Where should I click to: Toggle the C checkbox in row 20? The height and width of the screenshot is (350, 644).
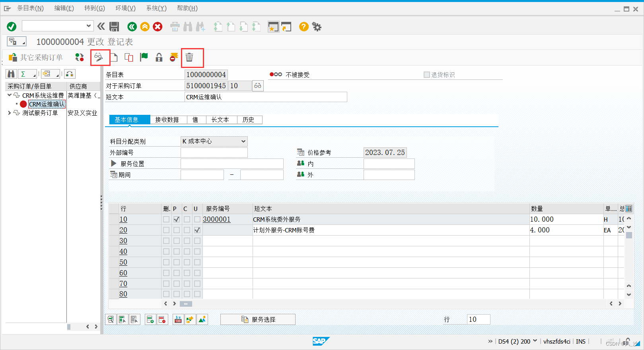point(187,230)
